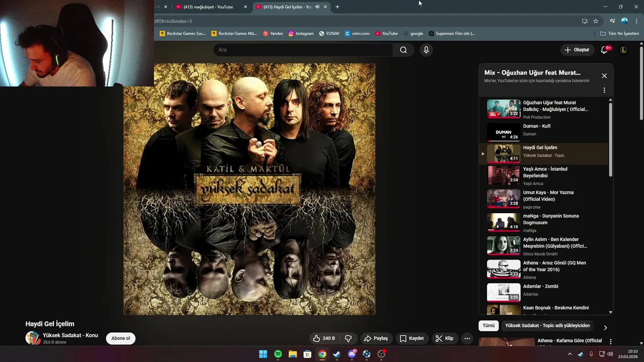Activate voice search microphone icon
The image size is (644, 362).
click(x=426, y=50)
